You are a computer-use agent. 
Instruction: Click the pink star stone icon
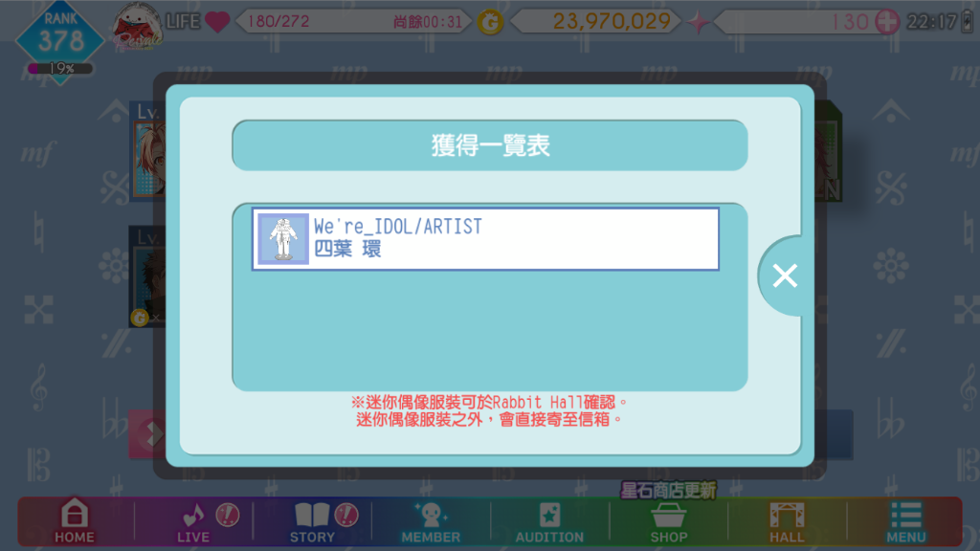[x=698, y=23]
